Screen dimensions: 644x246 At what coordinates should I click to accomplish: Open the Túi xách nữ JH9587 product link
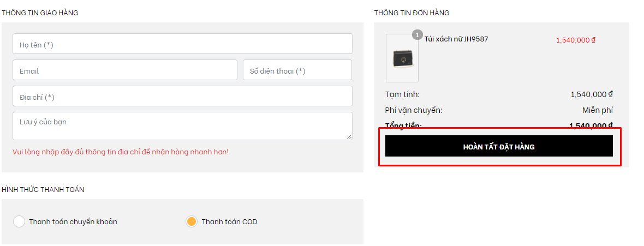coord(456,39)
